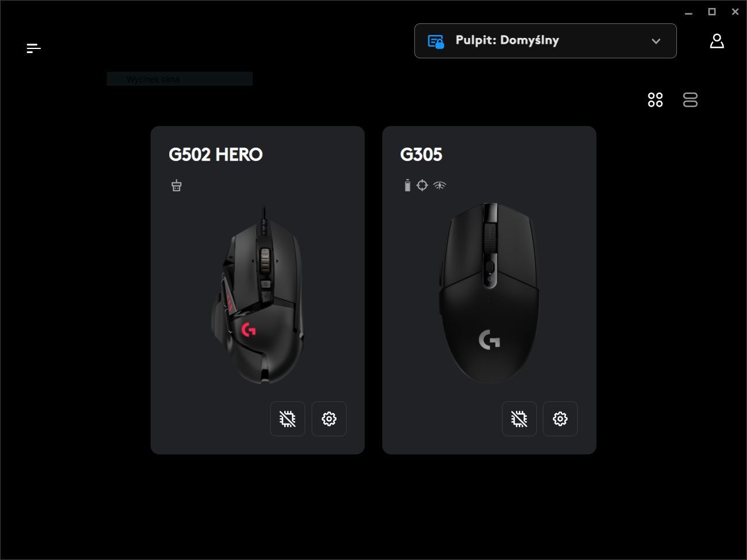Viewport: 747px width, 560px height.
Task: Open the hamburger menu icon
Action: tap(34, 48)
